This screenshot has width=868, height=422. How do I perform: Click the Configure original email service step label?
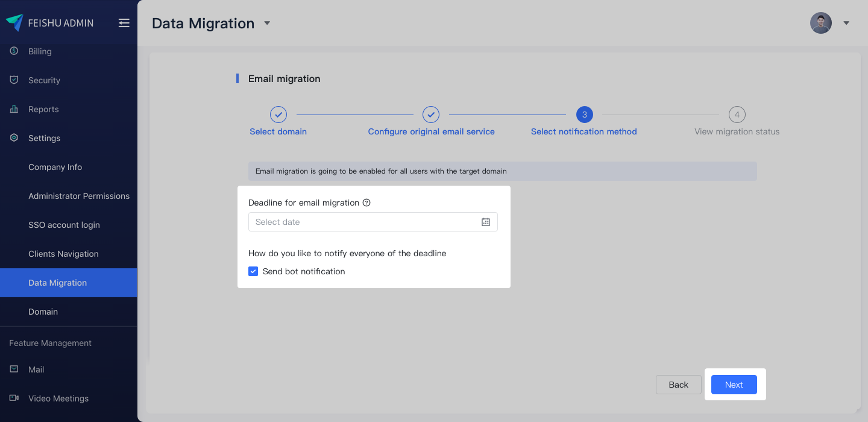(x=432, y=131)
